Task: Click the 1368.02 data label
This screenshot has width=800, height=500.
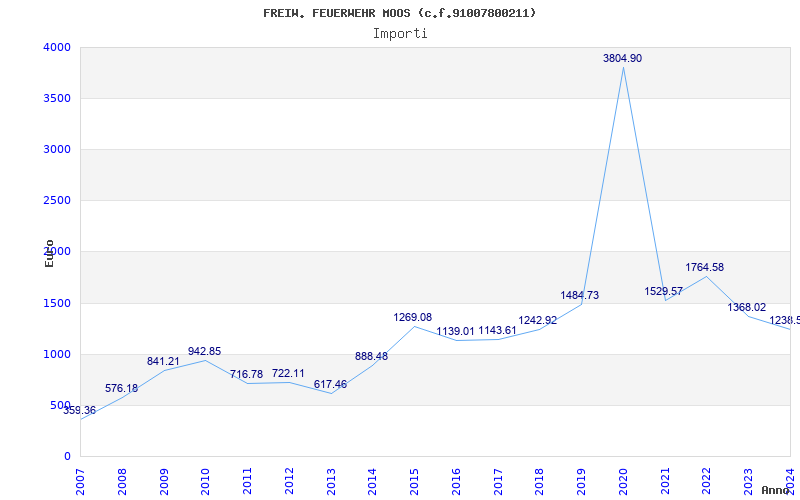Action: tap(746, 307)
